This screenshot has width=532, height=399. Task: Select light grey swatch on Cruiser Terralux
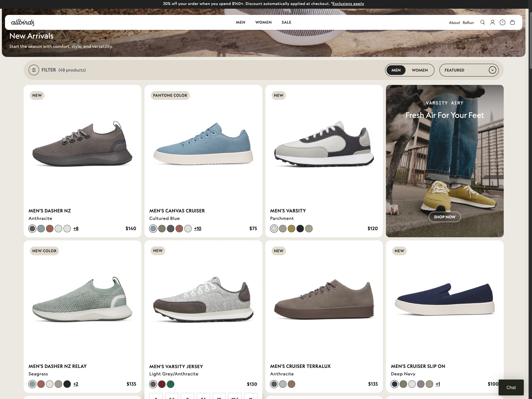(282, 384)
